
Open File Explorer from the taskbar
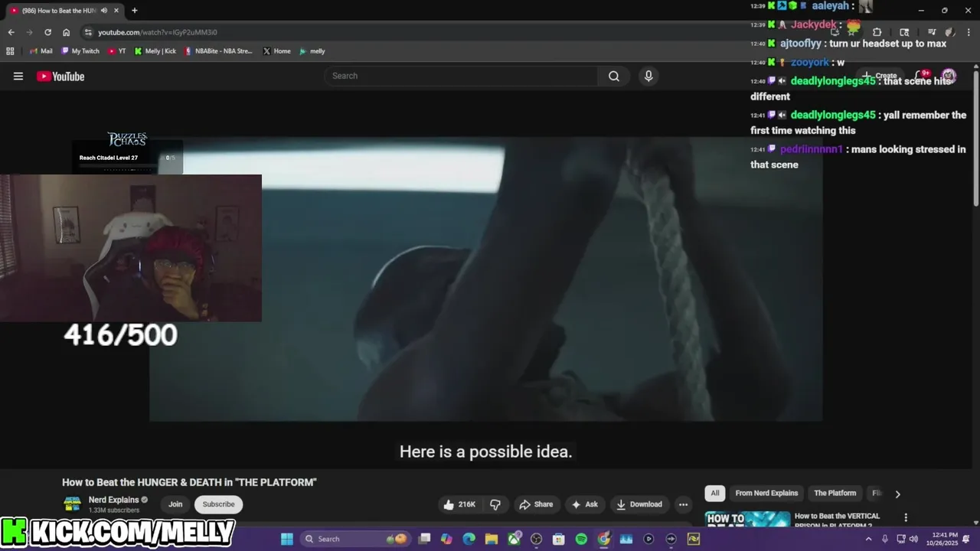pyautogui.click(x=492, y=539)
